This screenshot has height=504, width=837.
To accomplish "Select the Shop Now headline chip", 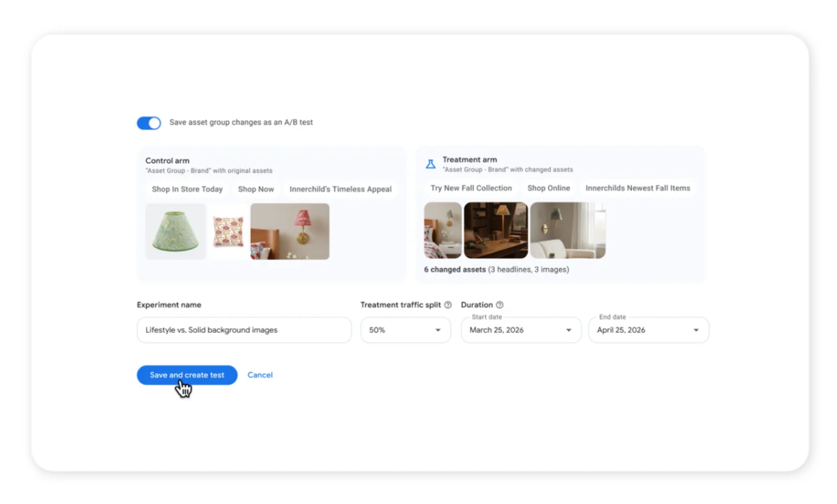I will [256, 189].
